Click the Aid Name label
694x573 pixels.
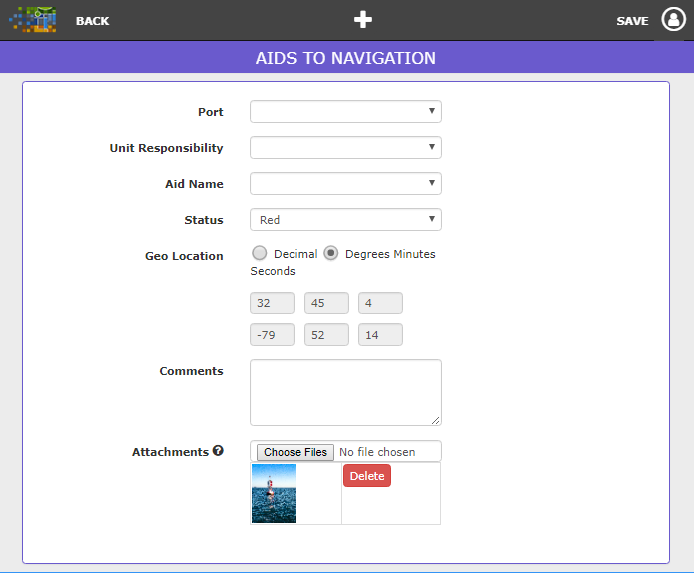(194, 184)
